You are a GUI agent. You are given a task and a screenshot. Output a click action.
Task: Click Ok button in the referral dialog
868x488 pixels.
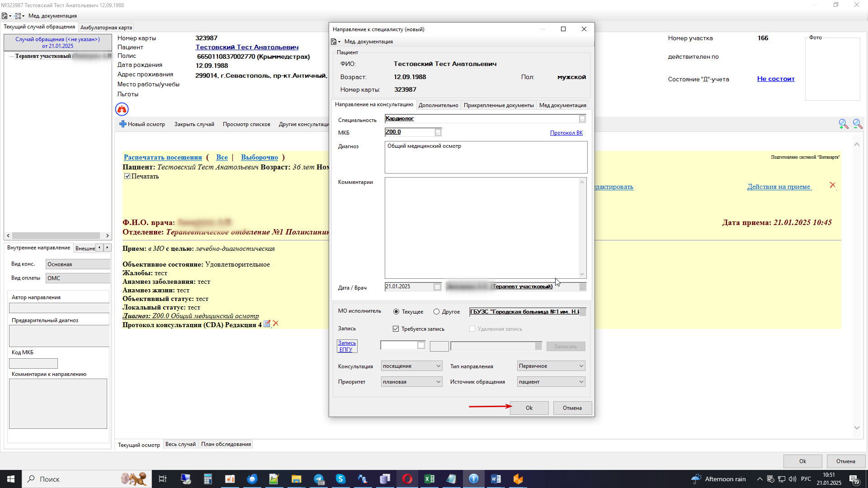tap(529, 408)
